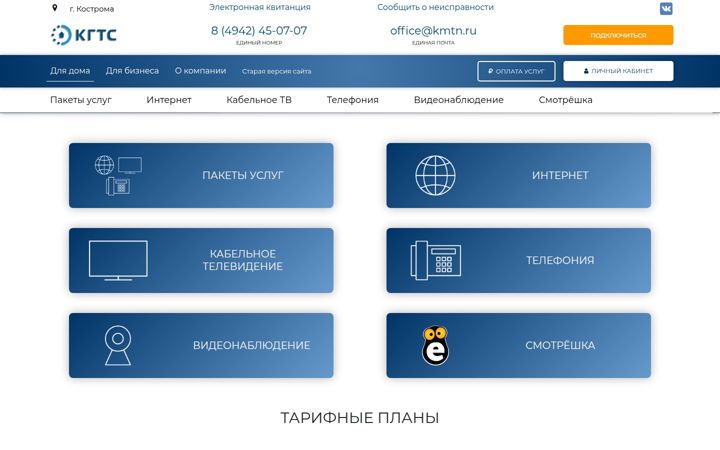
Task: Open Интернет in the submenu
Action: [x=169, y=100]
